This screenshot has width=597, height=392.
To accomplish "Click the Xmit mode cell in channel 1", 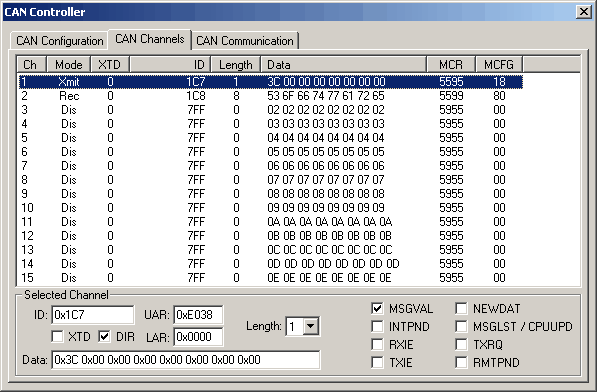I will 69,82.
